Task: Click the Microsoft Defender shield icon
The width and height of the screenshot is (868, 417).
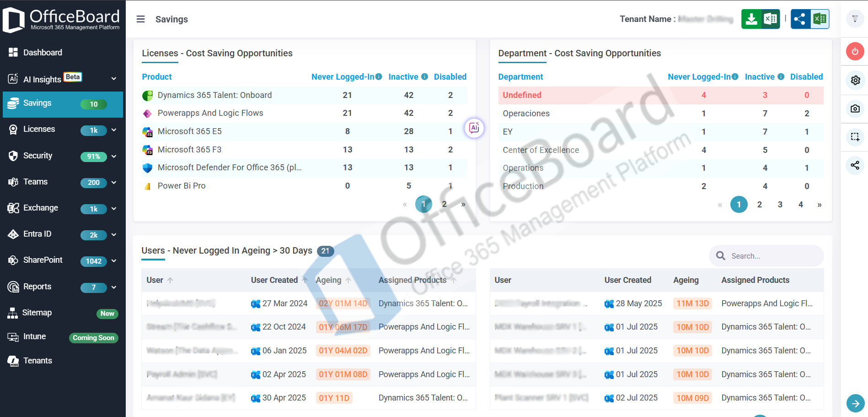Action: pos(147,168)
